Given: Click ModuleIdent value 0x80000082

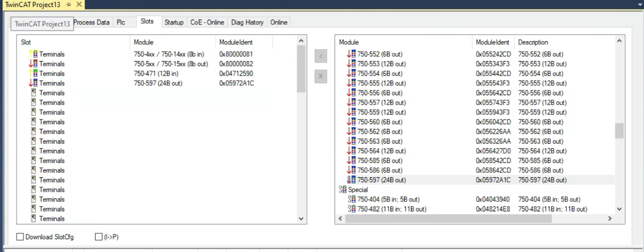Looking at the screenshot, I should point(236,64).
